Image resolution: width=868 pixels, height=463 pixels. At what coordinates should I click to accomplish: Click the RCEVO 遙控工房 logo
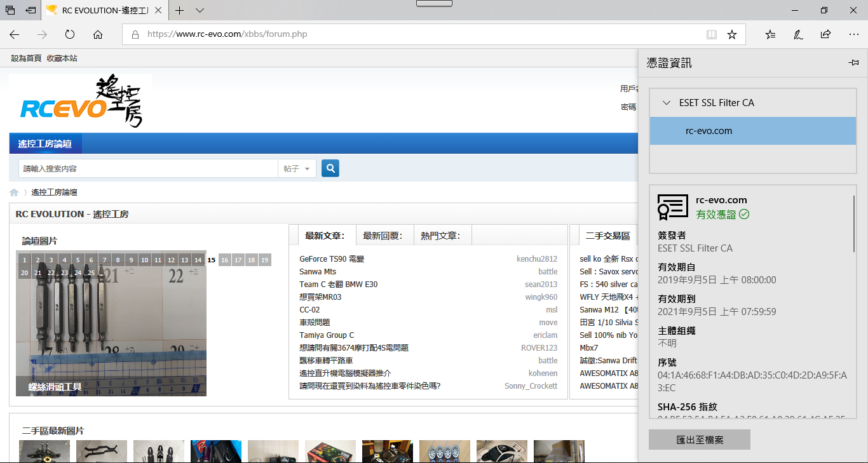(81, 101)
